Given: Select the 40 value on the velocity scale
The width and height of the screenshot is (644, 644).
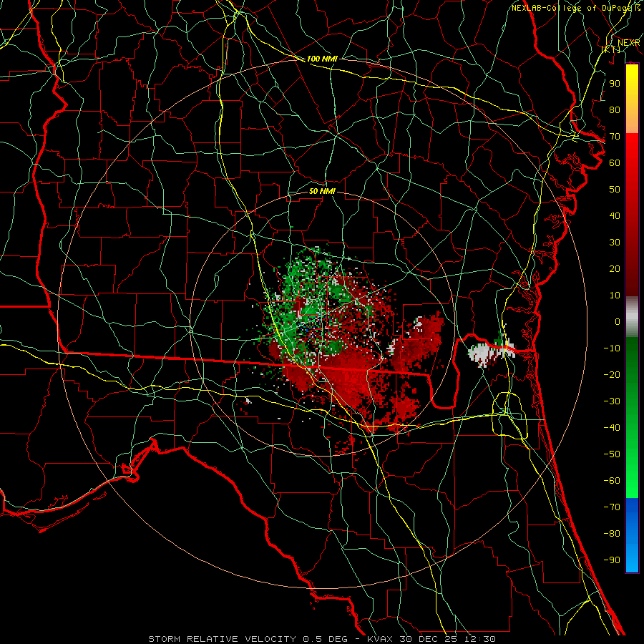Looking at the screenshot, I should 615,215.
